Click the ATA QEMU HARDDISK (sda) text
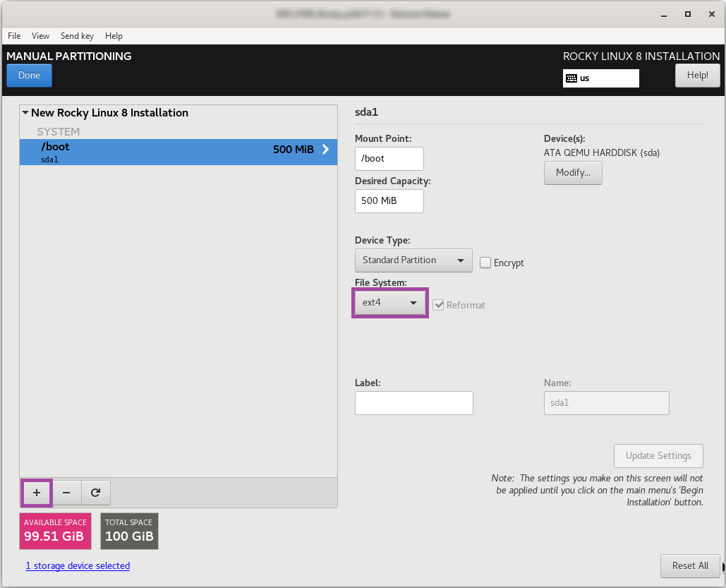 [601, 152]
